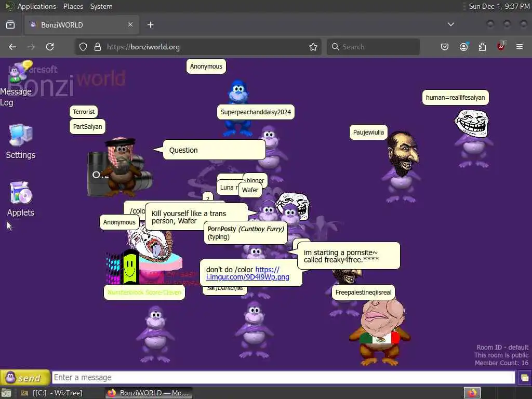Select the BonziWORLD browser tab
The height and width of the screenshot is (399, 532).
pyautogui.click(x=82, y=25)
